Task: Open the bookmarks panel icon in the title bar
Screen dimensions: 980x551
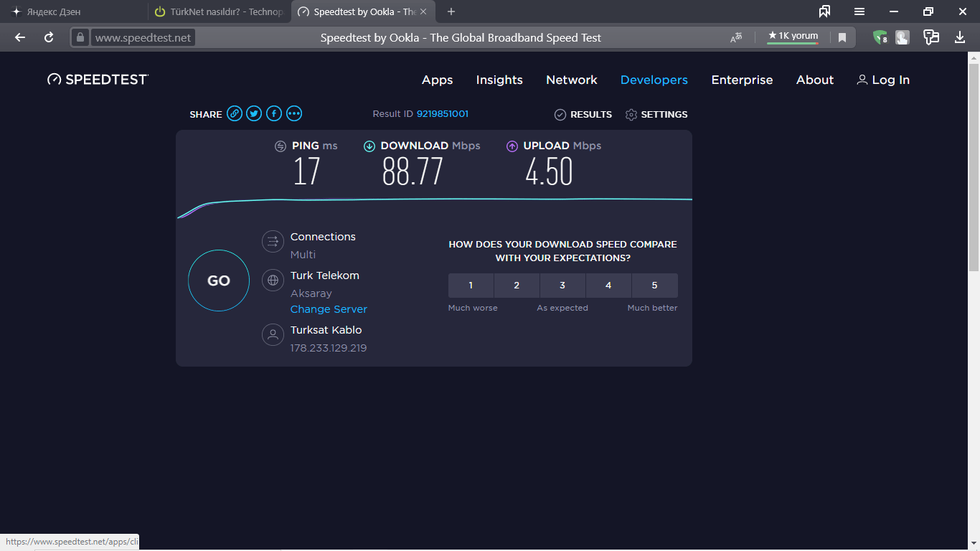Action: (x=825, y=11)
